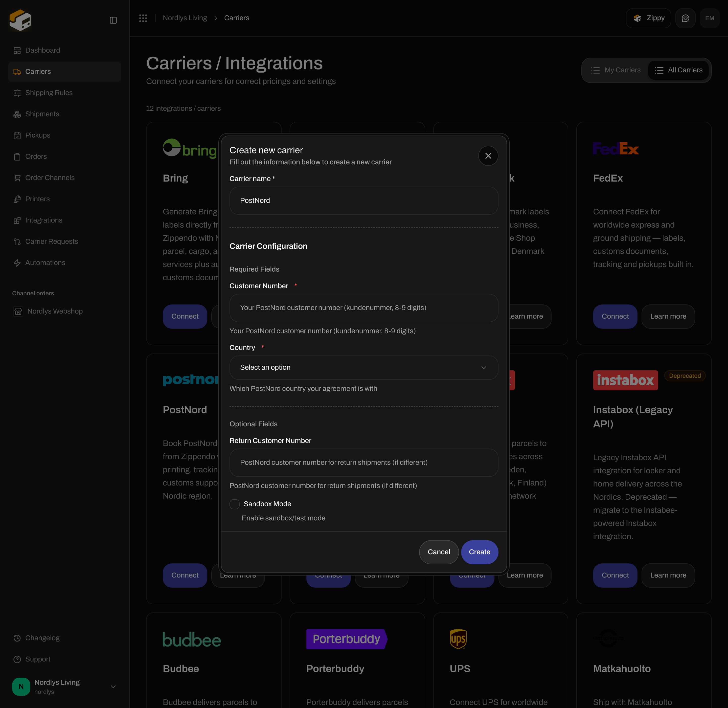Click the Integrations blocks icon
The height and width of the screenshot is (708, 728).
[x=17, y=220]
